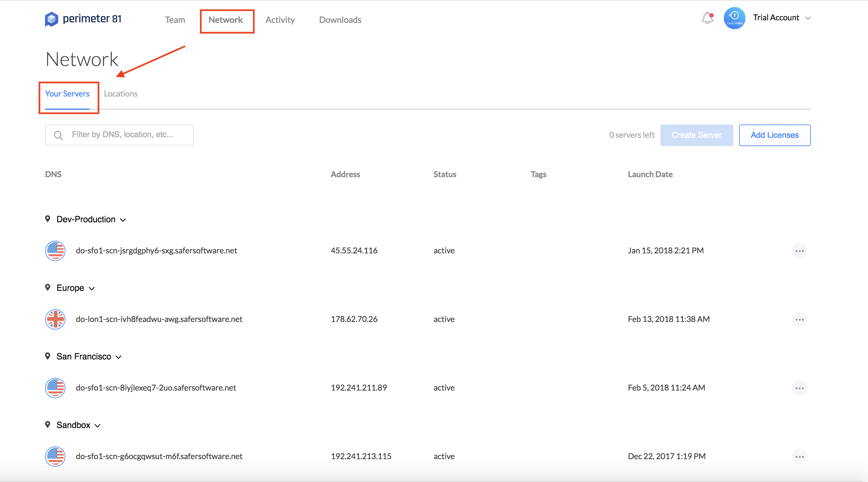The image size is (868, 482).
Task: Open three-dot menu for the Sandbox server
Action: [x=799, y=457]
